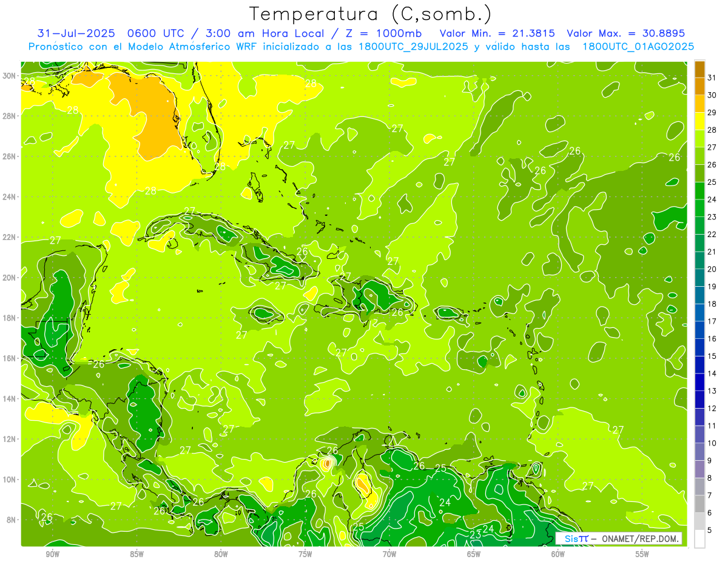Screen dimensions: 728x562
Task: Click the "30N" latitude axis label
Action: click(9, 75)
